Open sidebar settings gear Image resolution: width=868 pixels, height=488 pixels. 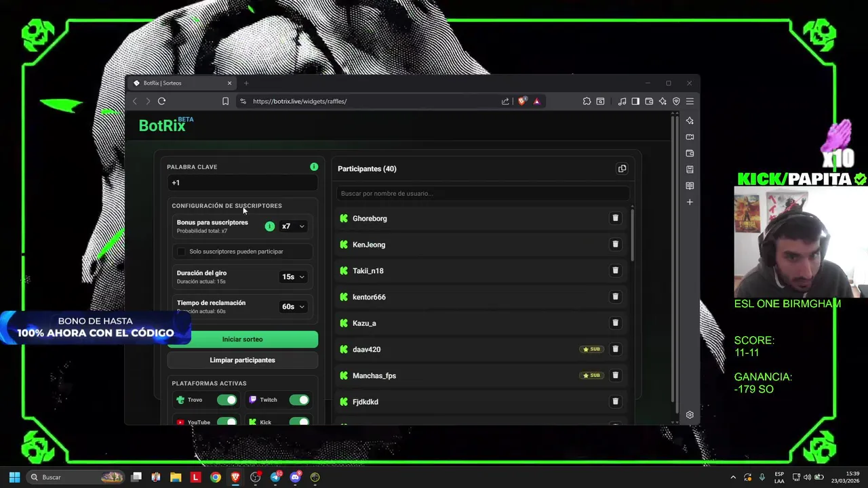point(690,415)
